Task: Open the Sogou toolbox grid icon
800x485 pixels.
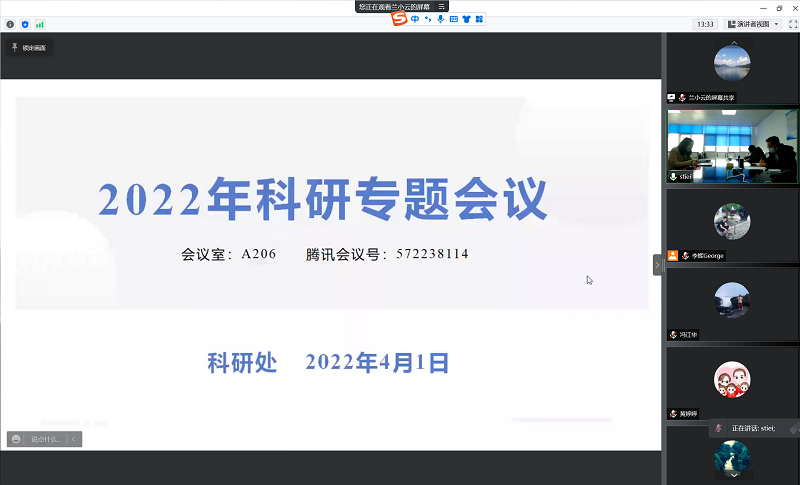Action: 479,18
